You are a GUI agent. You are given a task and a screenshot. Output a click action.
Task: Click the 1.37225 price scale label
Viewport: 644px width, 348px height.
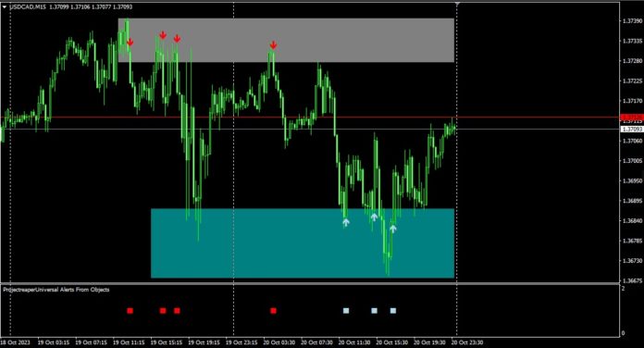(x=633, y=81)
